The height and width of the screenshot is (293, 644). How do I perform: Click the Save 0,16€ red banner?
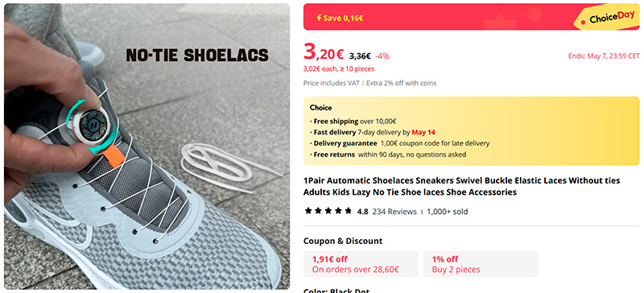[471, 17]
